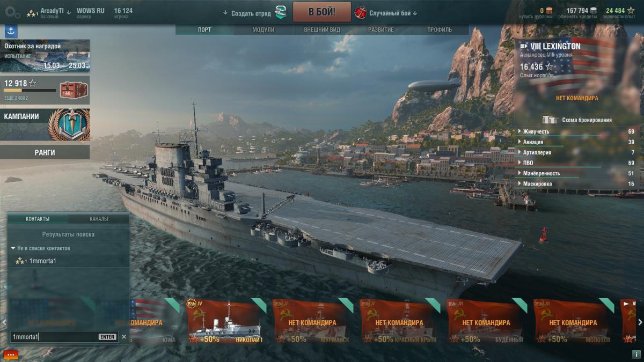Open the Ранги button
The height and width of the screenshot is (362, 644).
tap(45, 152)
